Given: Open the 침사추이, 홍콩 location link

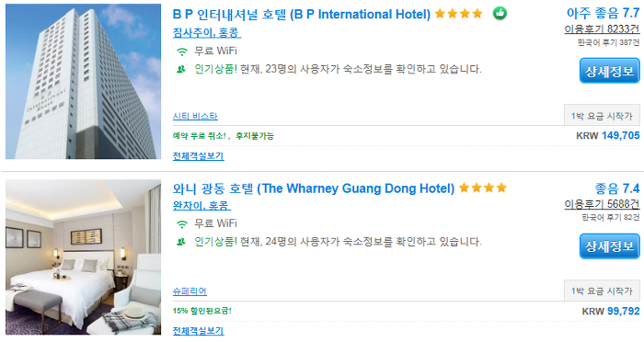Looking at the screenshot, I should coord(207,32).
